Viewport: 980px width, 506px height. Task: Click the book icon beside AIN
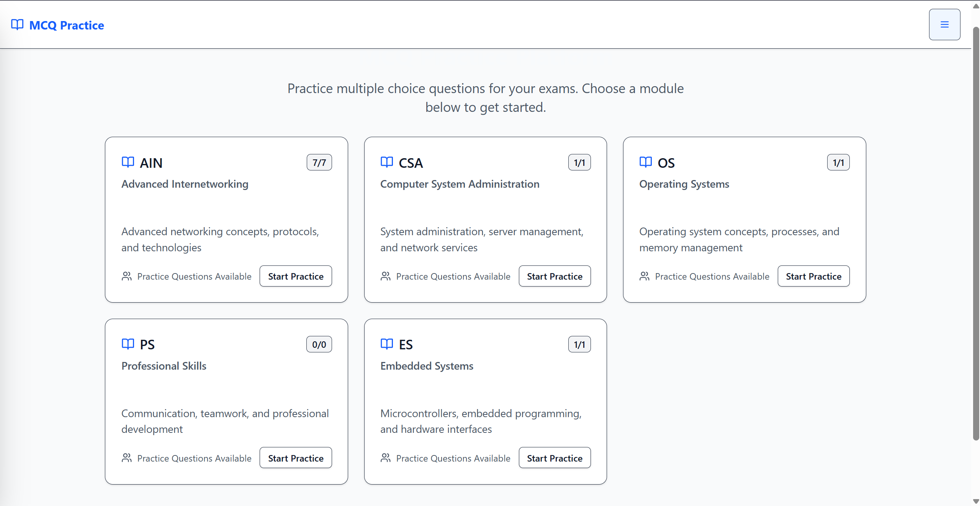click(x=128, y=162)
